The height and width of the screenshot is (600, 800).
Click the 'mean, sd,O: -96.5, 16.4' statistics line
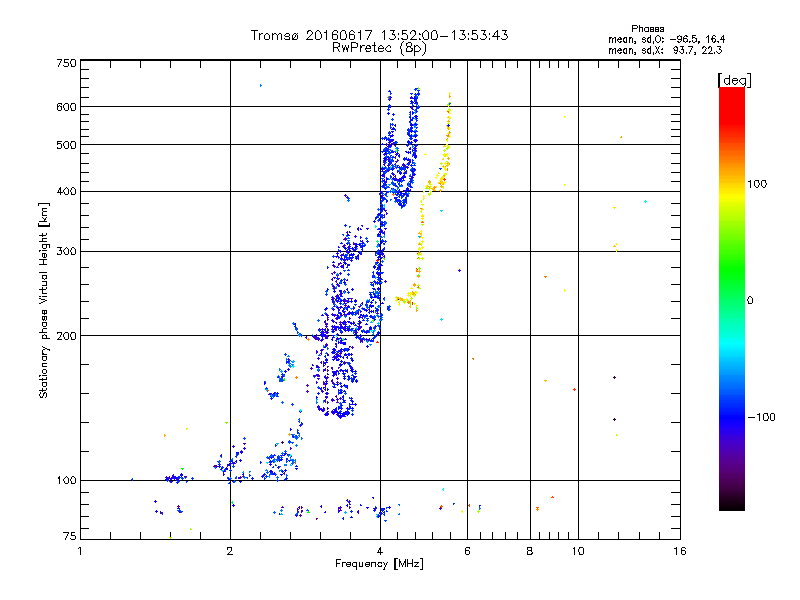(x=666, y=39)
